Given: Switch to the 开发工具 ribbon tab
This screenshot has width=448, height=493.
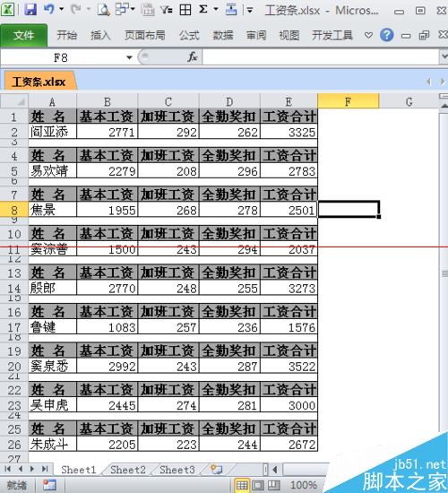Looking at the screenshot, I should click(332, 35).
